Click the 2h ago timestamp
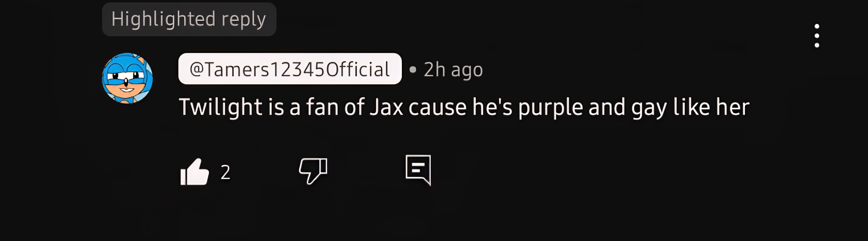This screenshot has height=241, width=868. click(x=453, y=70)
